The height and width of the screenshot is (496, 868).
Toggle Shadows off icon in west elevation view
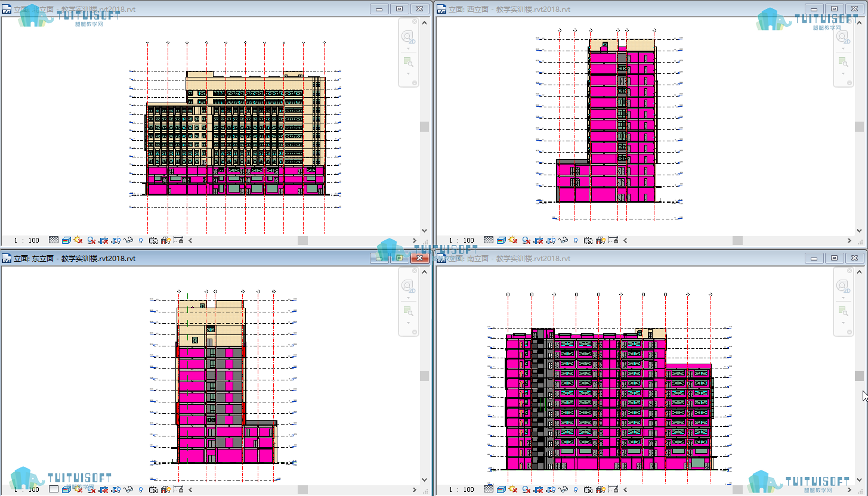[x=526, y=240]
